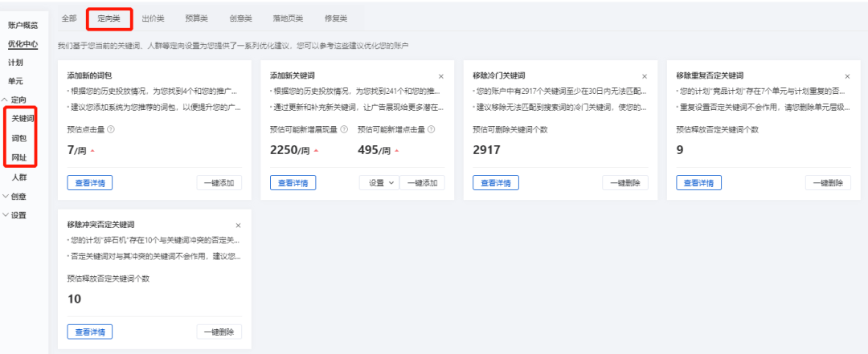The width and height of the screenshot is (868, 354).
Task: Dismiss the 移除冷门关键词 suggestion card
Action: point(645,76)
